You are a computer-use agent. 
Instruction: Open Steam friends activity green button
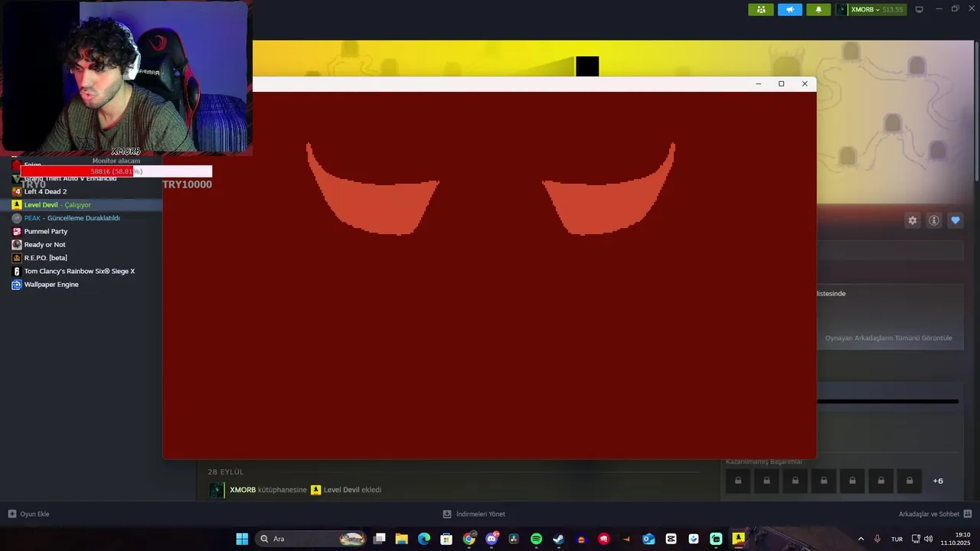[760, 9]
